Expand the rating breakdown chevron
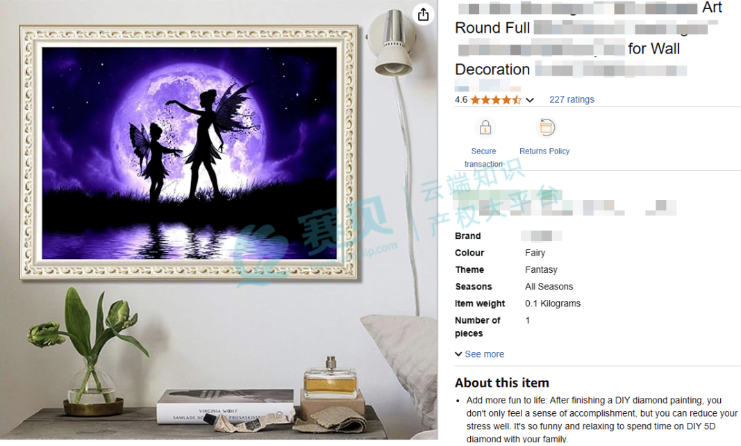The width and height of the screenshot is (741, 446). pos(530,100)
